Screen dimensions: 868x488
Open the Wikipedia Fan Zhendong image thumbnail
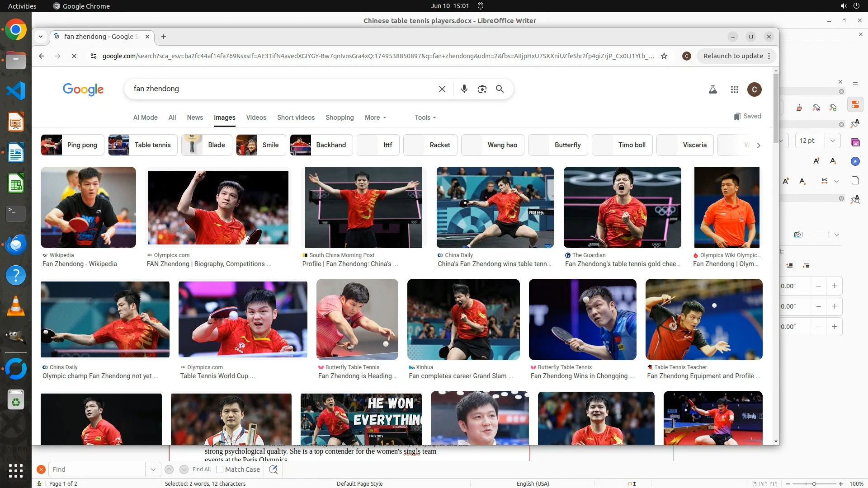(x=88, y=207)
